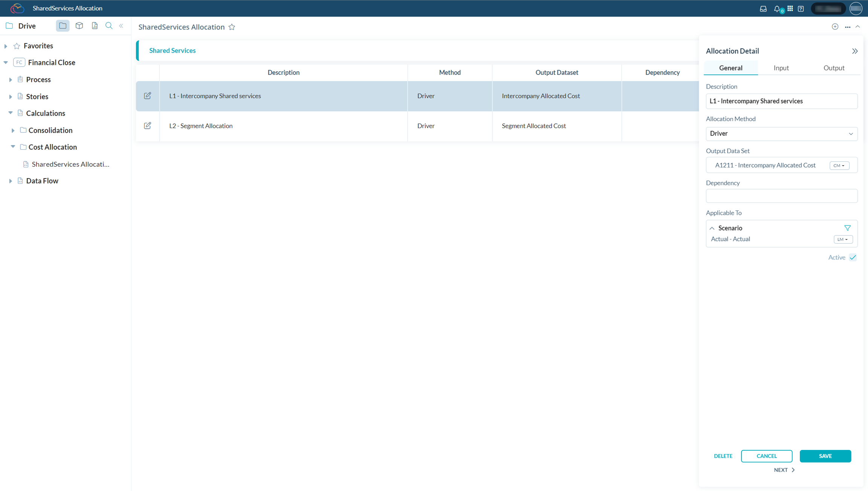Image resolution: width=868 pixels, height=491 pixels.
Task: Switch to the Output tab
Action: [833, 68]
